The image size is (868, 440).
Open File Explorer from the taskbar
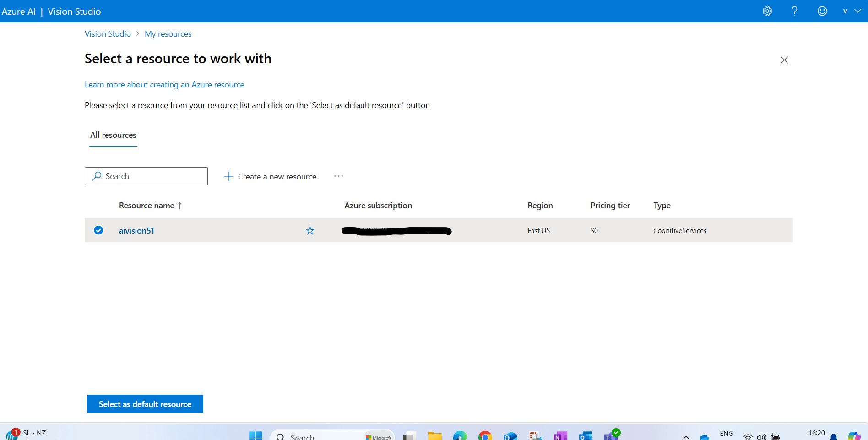coord(434,435)
